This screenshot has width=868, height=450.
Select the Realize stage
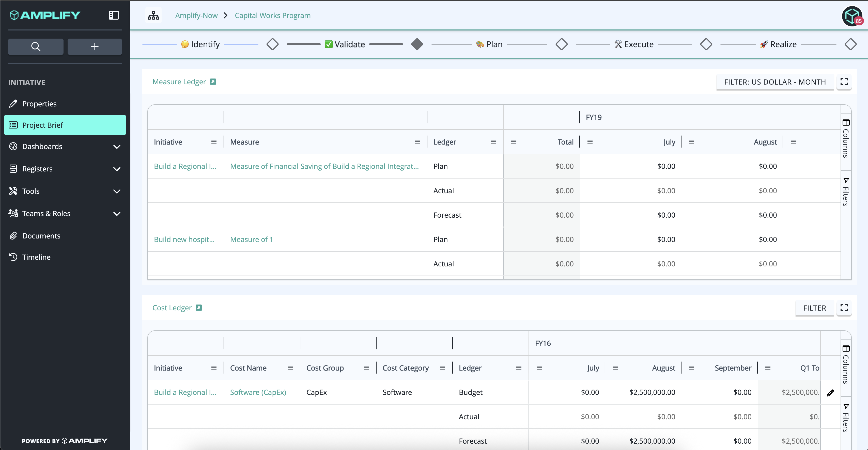[x=778, y=44]
